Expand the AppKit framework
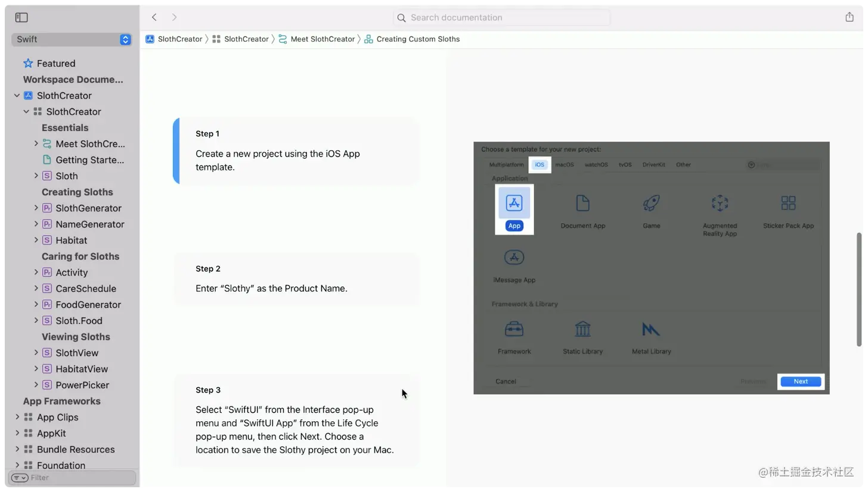 click(17, 433)
